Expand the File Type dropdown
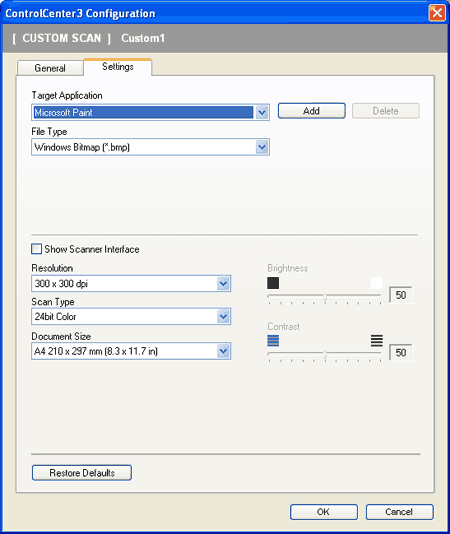The height and width of the screenshot is (534, 450). [262, 147]
